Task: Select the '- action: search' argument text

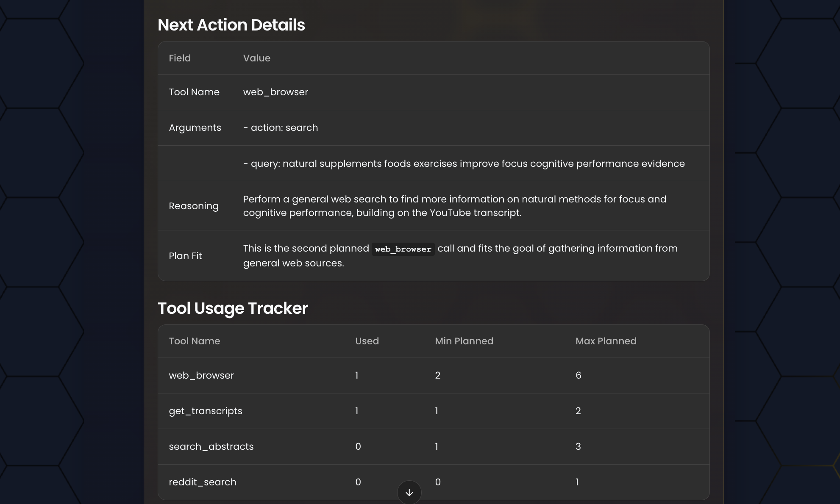Action: coord(280,127)
